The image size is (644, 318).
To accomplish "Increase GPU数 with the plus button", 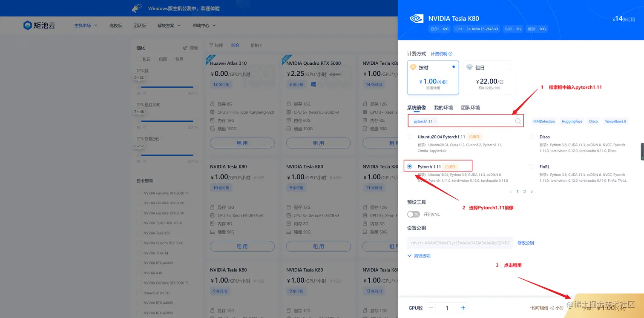I will [x=463, y=308].
